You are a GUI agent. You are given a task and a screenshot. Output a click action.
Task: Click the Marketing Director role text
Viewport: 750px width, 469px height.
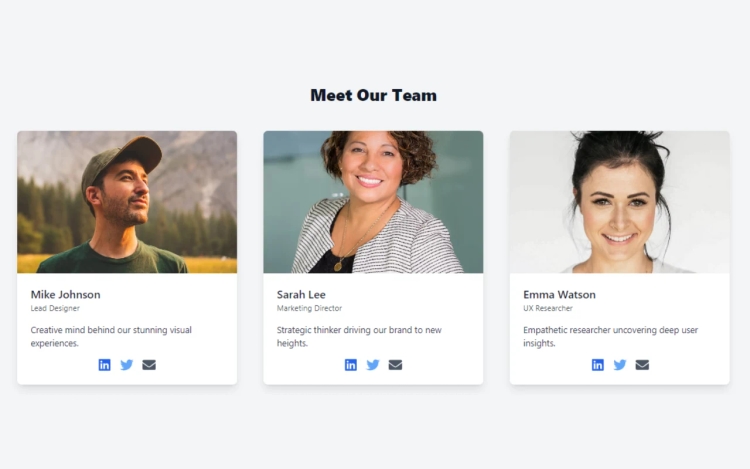pyautogui.click(x=309, y=308)
